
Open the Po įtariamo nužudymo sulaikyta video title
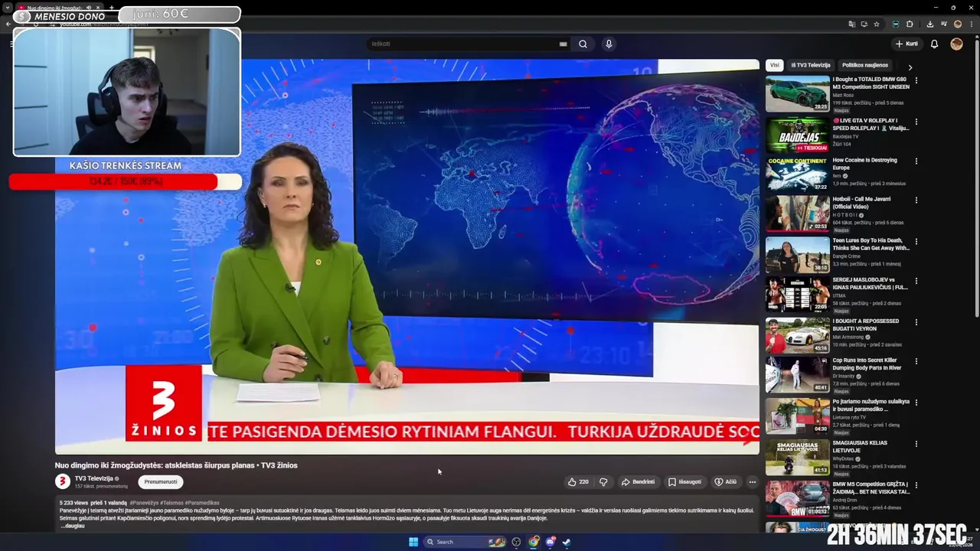[x=871, y=405]
